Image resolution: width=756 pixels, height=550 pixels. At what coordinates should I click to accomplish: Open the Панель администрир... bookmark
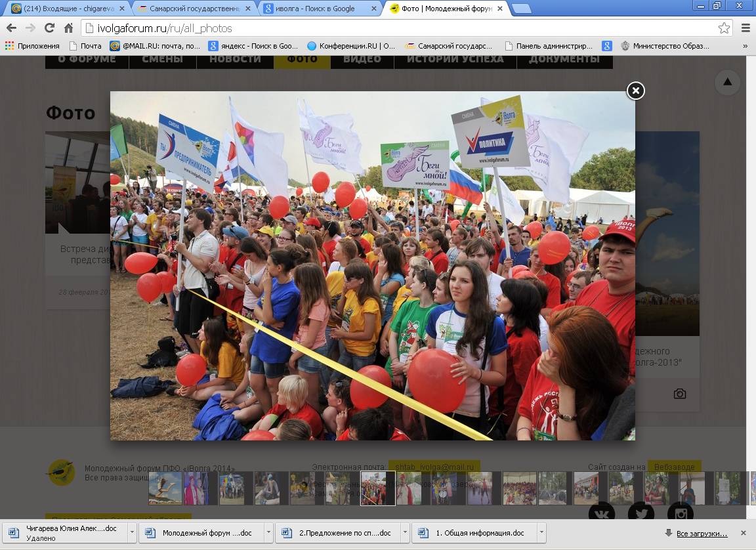(549, 46)
